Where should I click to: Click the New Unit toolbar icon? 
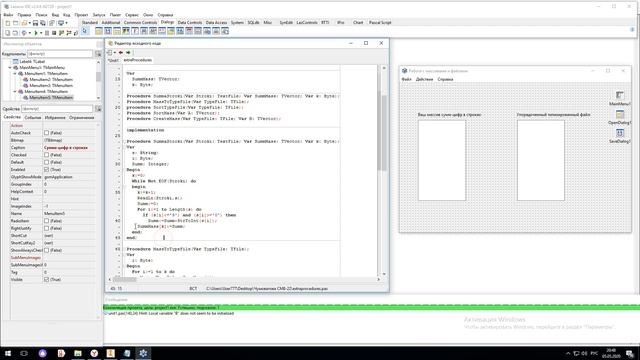tap(8, 23)
